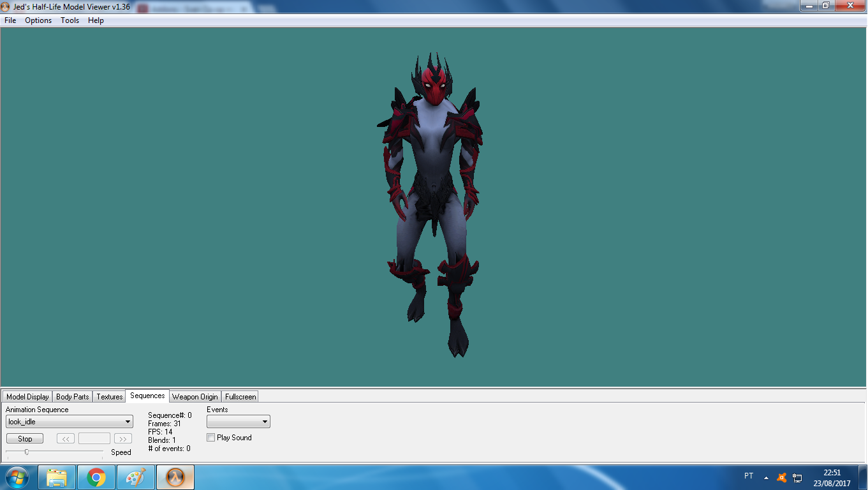Open the Tools menu
Screen dimensions: 868x490
[70, 20]
